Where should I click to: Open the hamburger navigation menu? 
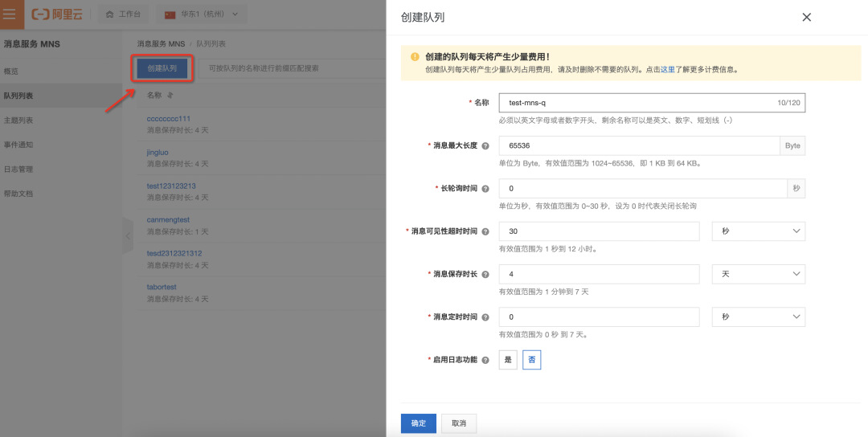click(10, 14)
